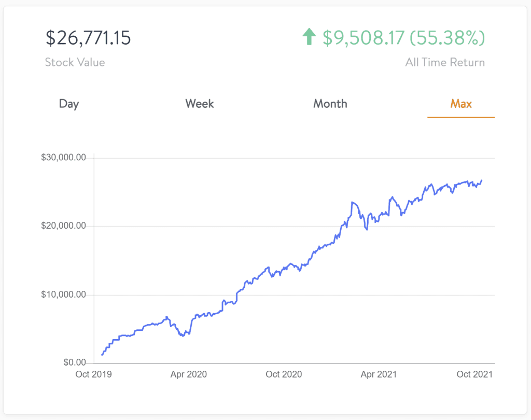531x420 pixels.
Task: Open the Month chart view
Action: click(330, 104)
